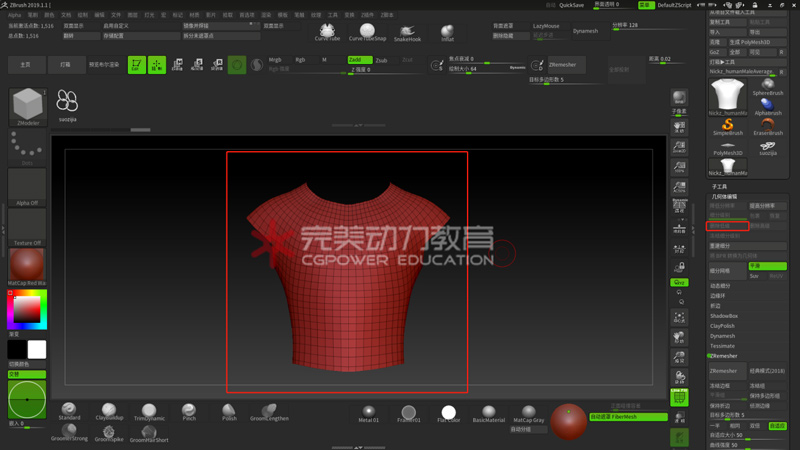Viewport: 800px width, 450px height.
Task: Toggle the green Qxyz rotation button
Action: [x=679, y=282]
